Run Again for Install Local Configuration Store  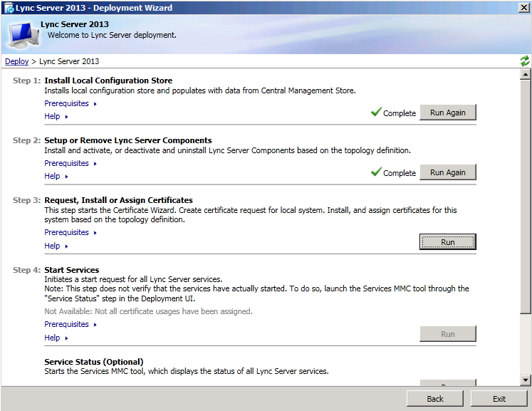point(448,113)
